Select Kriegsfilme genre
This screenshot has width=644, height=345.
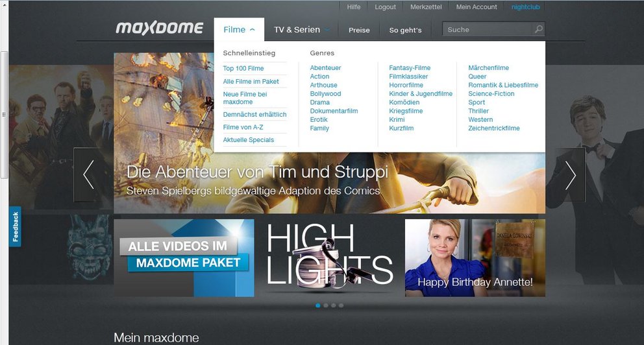[406, 111]
